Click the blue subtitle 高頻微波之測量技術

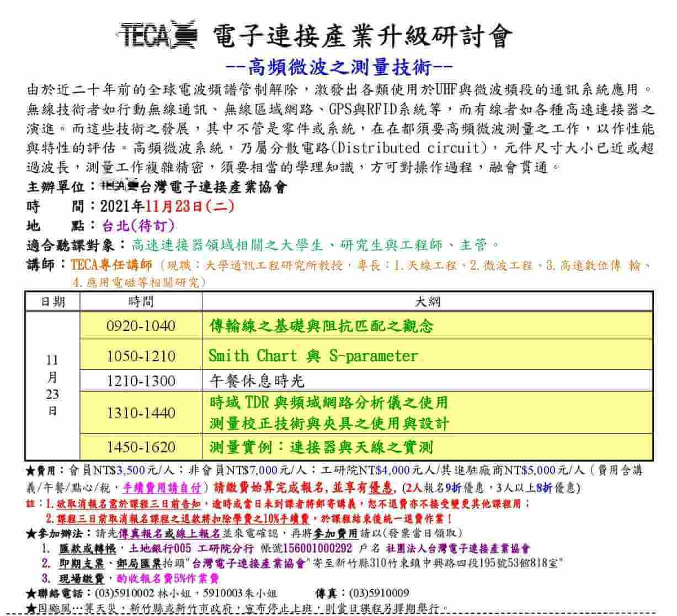[x=338, y=66]
